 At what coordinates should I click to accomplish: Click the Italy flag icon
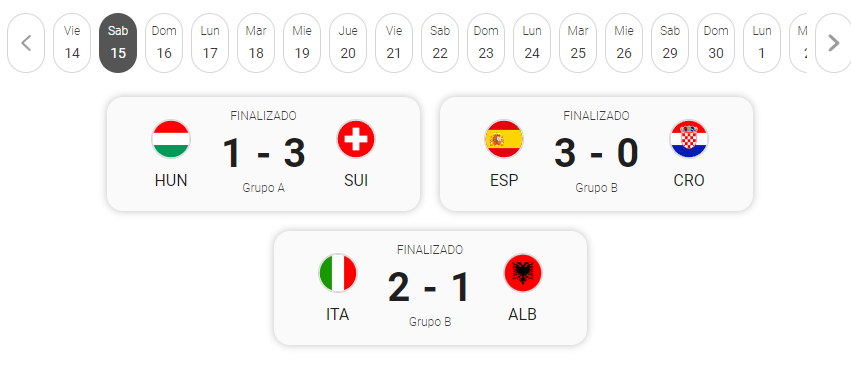[338, 273]
